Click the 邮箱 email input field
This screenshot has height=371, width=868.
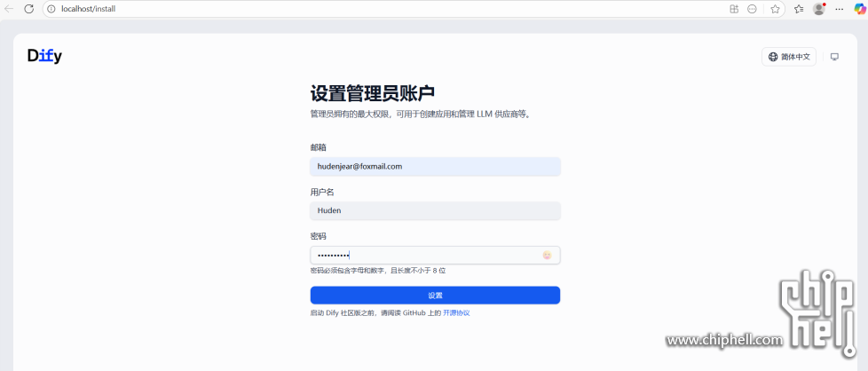point(435,166)
